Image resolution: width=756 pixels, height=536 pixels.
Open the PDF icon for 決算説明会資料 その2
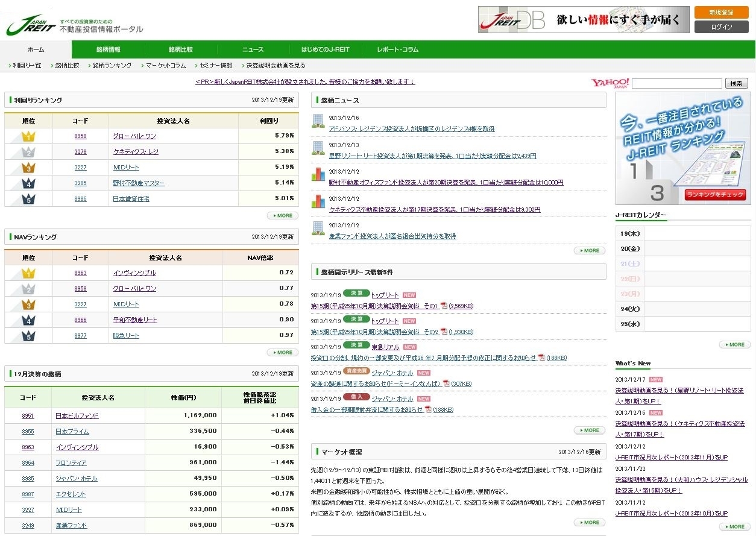click(x=444, y=332)
